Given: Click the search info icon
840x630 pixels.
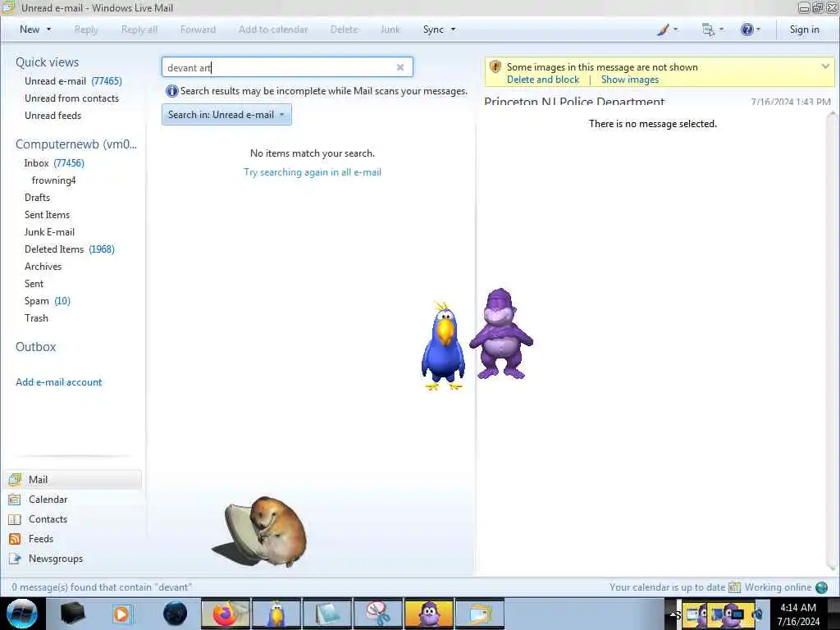Looking at the screenshot, I should 171,91.
